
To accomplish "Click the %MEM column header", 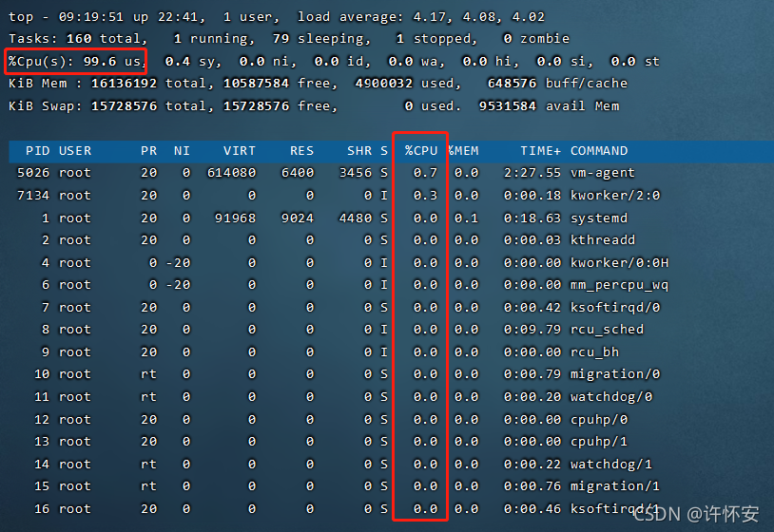I will pyautogui.click(x=463, y=150).
